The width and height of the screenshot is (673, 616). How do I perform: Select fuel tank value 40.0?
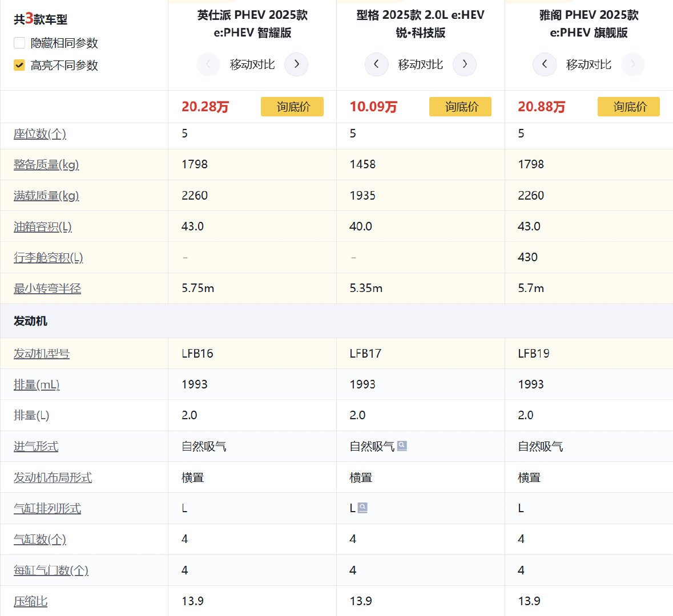coord(361,226)
